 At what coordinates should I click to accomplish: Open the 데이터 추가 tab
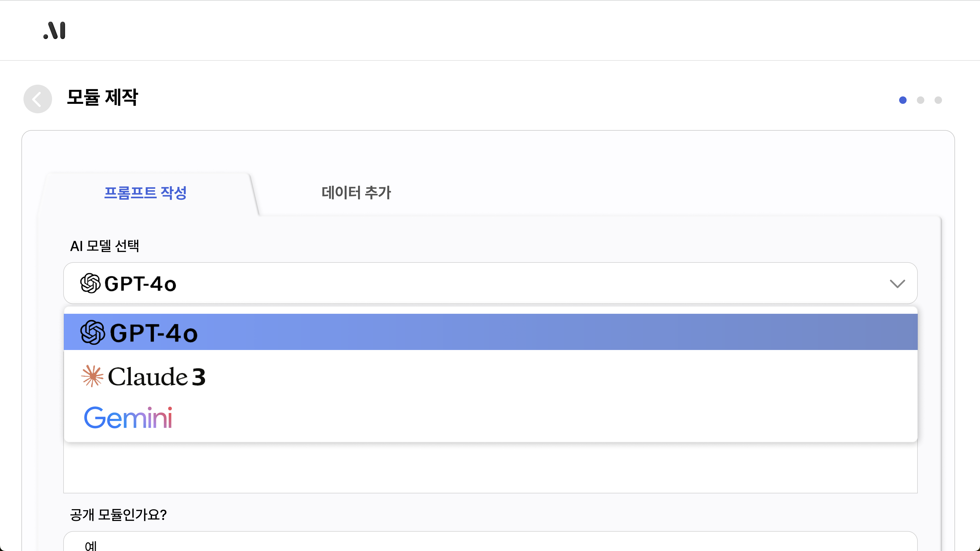[356, 193]
